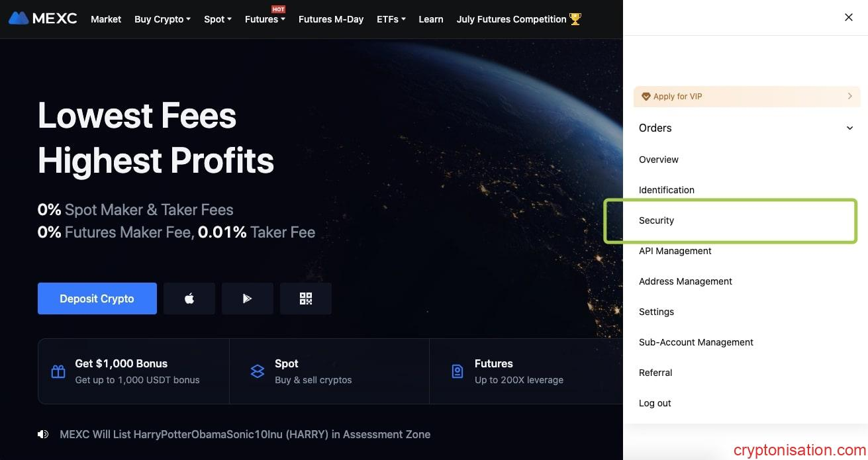Screen dimensions: 868x460
Task: Open the Spot dropdown menu
Action: tap(217, 19)
